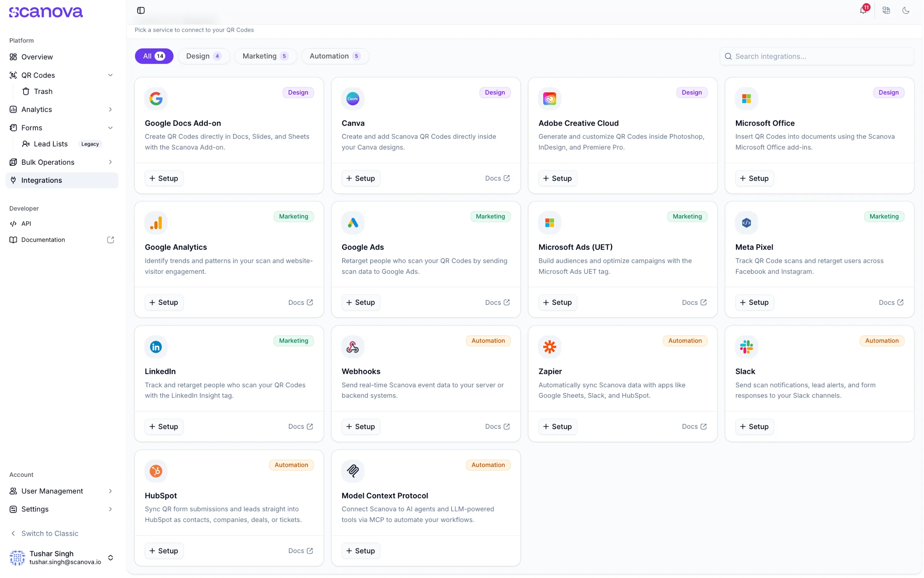Screen dimensions: 924x578
Task: Click the user avatar for Tushar Singh
Action: tap(17, 558)
